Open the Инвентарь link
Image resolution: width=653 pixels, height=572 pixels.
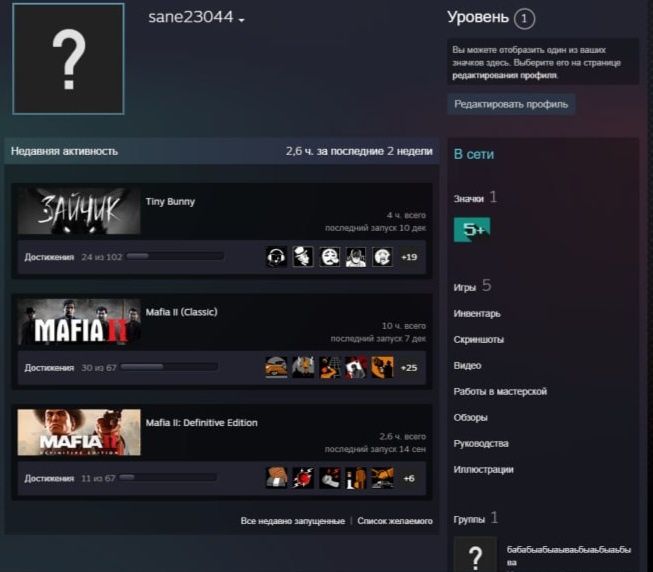click(477, 314)
